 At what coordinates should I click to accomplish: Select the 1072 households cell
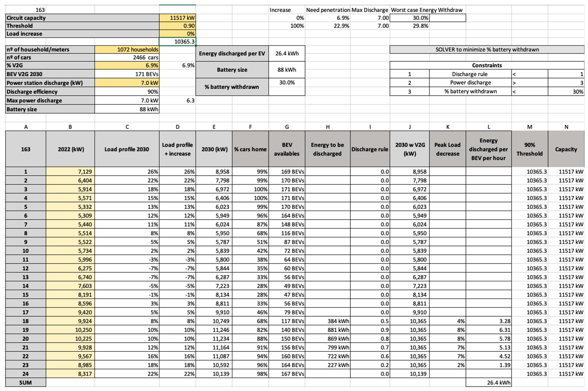(x=127, y=49)
